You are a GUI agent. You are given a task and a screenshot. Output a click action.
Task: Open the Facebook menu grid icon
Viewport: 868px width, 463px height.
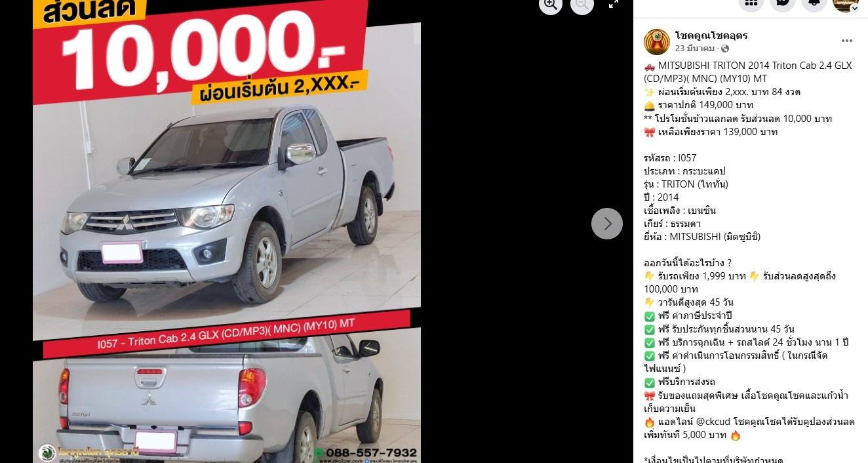pyautogui.click(x=751, y=3)
